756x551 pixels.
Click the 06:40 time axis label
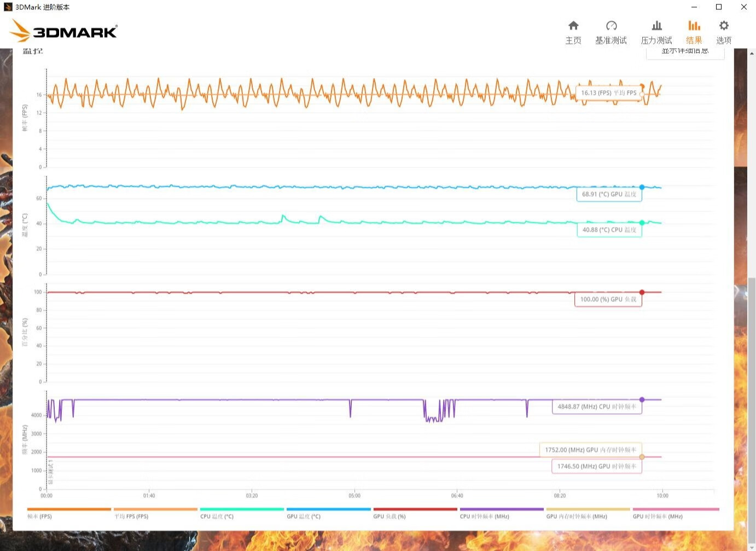[x=457, y=496]
